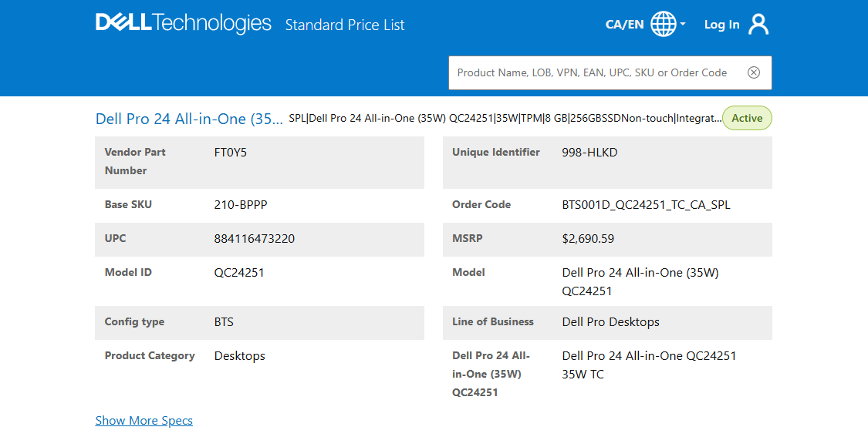Click the Base SKU label

pyautogui.click(x=128, y=205)
